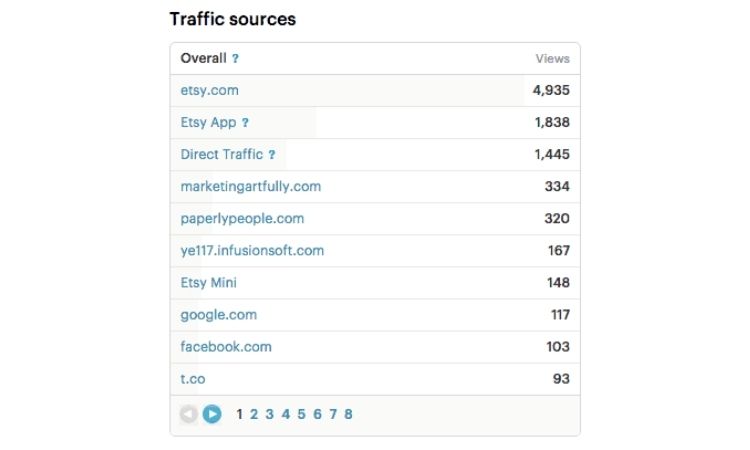The width and height of the screenshot is (750, 450).
Task: Click the Views column header
Action: 552,59
